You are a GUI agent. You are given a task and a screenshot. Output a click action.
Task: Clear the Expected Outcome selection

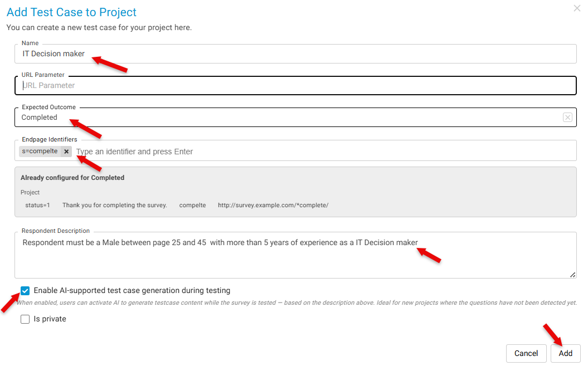click(x=567, y=118)
